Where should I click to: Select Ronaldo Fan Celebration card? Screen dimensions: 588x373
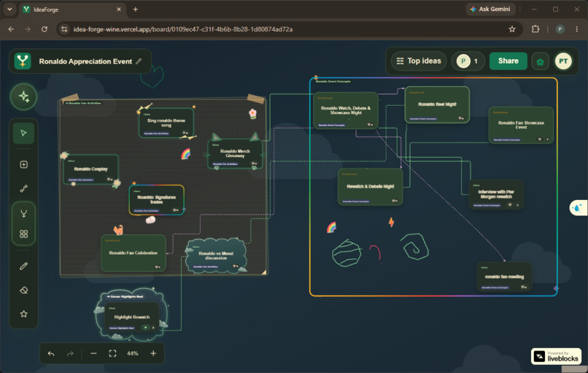coord(133,253)
